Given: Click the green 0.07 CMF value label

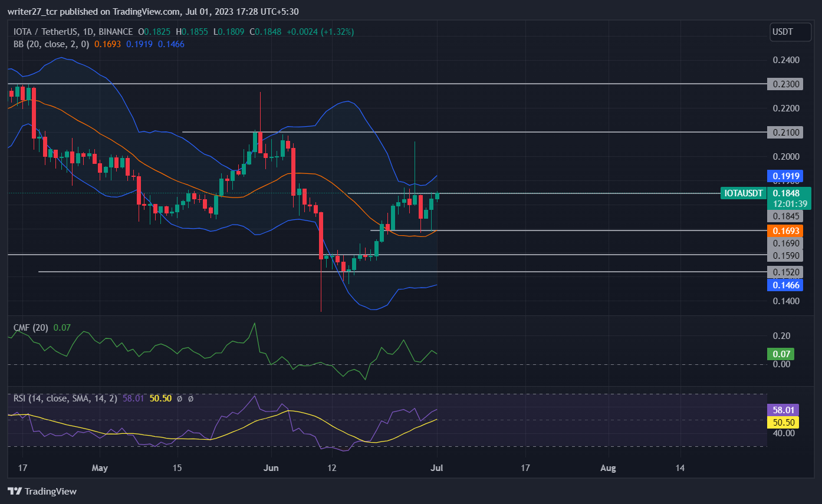Looking at the screenshot, I should 781,354.
